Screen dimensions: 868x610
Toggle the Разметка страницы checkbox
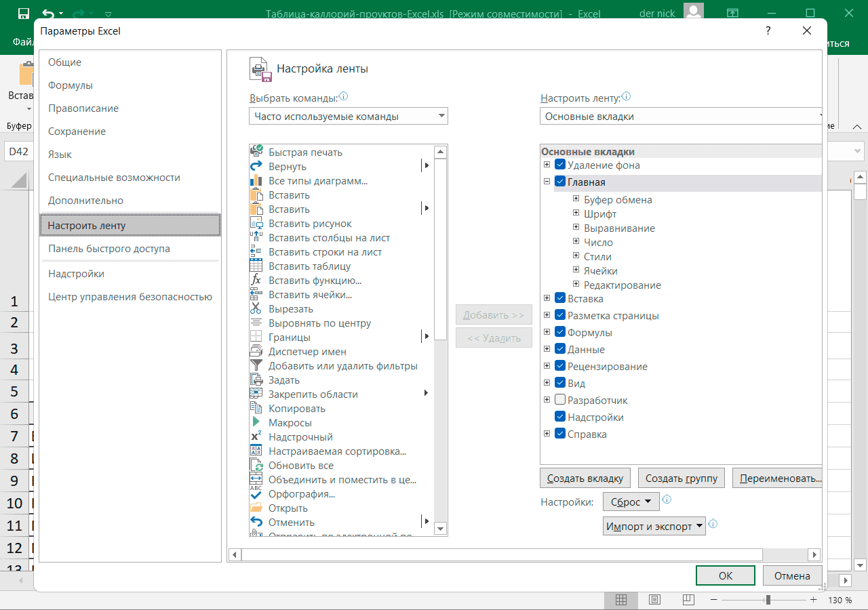pyautogui.click(x=560, y=315)
